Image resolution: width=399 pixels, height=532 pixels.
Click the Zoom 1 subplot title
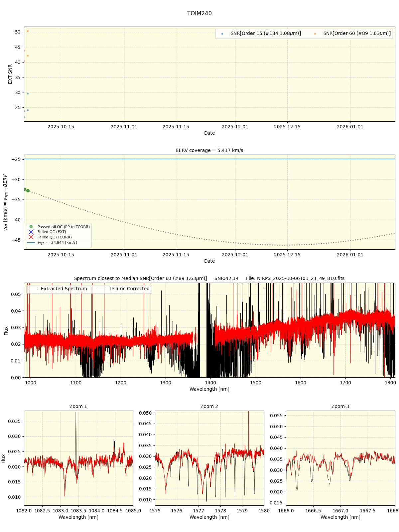coord(78,406)
